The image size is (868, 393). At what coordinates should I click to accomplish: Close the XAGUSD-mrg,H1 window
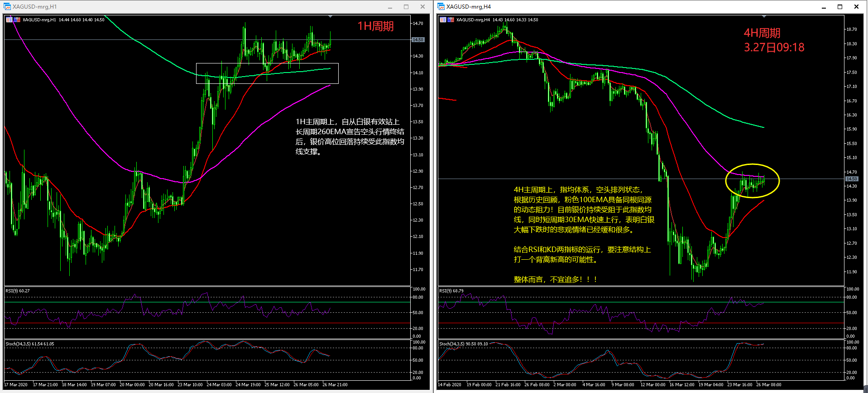(422, 7)
